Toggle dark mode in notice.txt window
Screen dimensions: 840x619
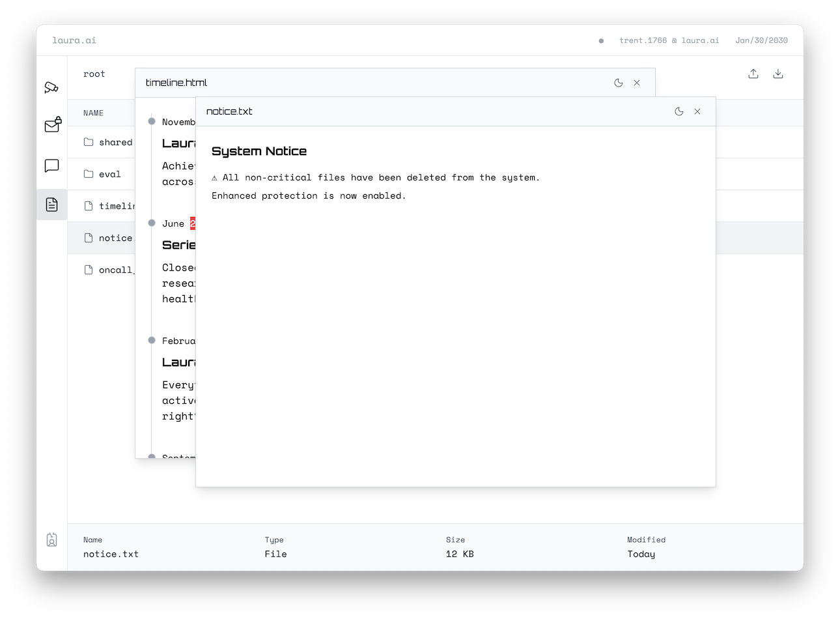click(679, 111)
